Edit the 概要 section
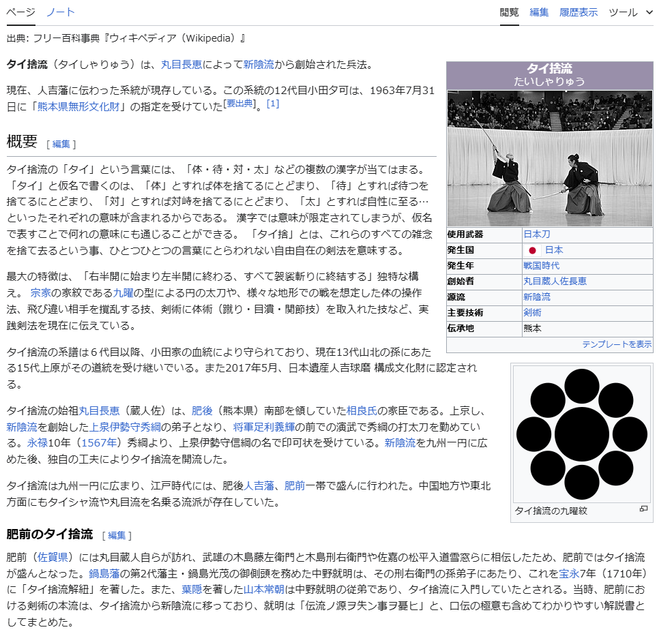 (x=61, y=144)
